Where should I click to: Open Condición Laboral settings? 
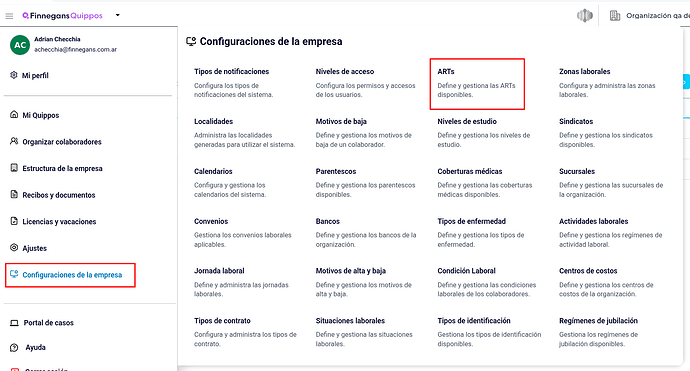466,271
